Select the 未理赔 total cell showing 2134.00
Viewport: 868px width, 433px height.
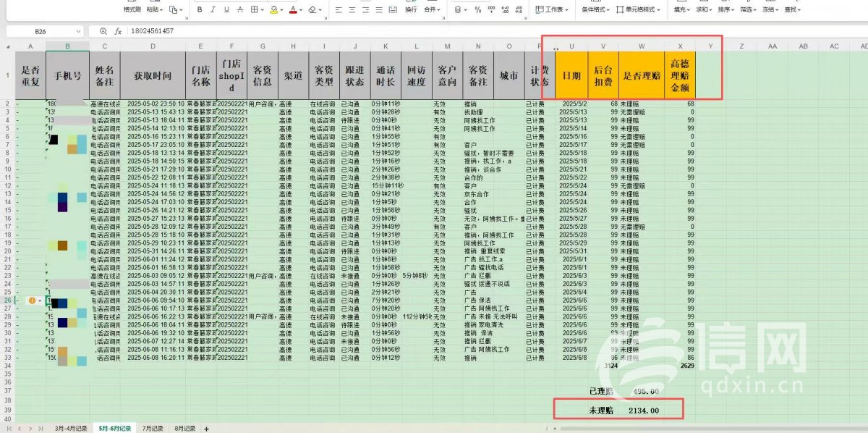[644, 411]
